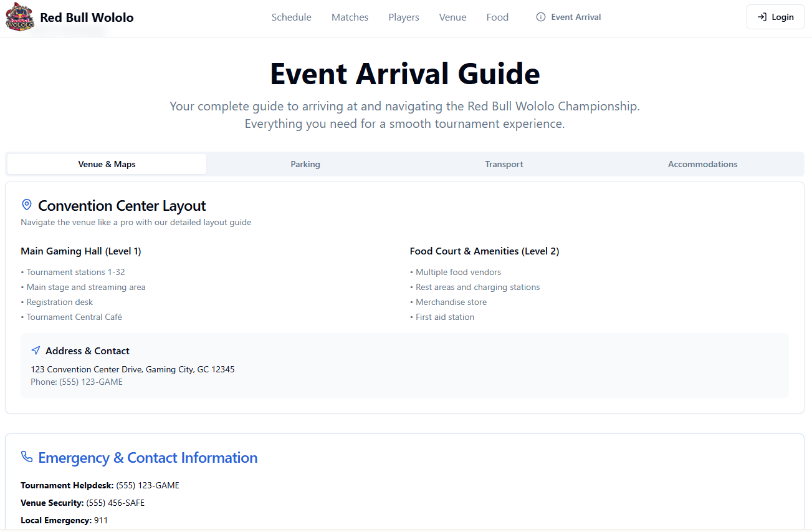
Task: Click the login arrow icon
Action: (x=762, y=17)
